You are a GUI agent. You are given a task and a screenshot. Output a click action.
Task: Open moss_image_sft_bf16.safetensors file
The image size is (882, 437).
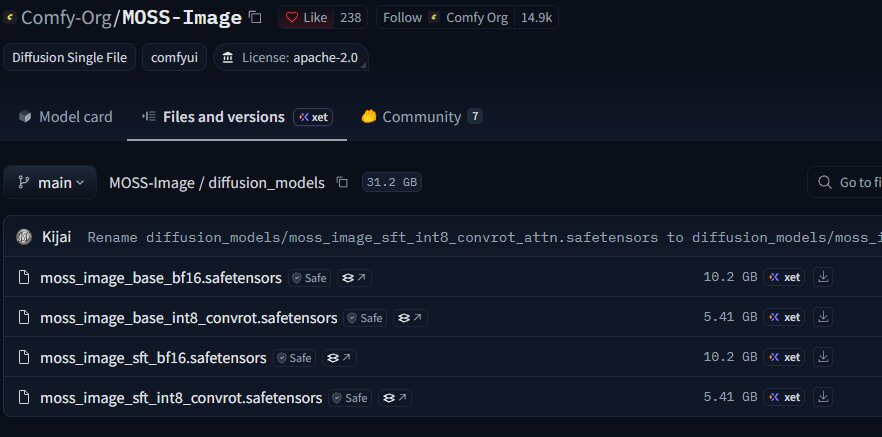pos(153,358)
